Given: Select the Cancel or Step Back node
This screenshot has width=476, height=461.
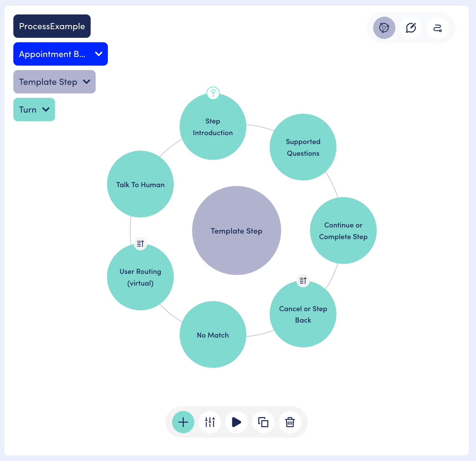Looking at the screenshot, I should 303,314.
